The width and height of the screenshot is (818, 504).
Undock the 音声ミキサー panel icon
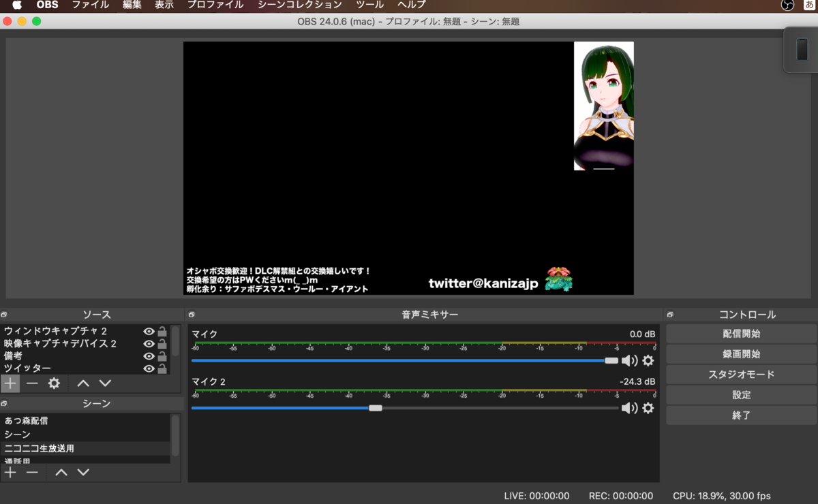point(192,315)
